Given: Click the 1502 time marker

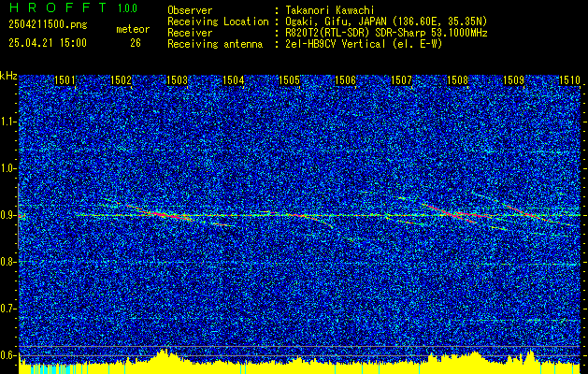Looking at the screenshot, I should coord(121,79).
